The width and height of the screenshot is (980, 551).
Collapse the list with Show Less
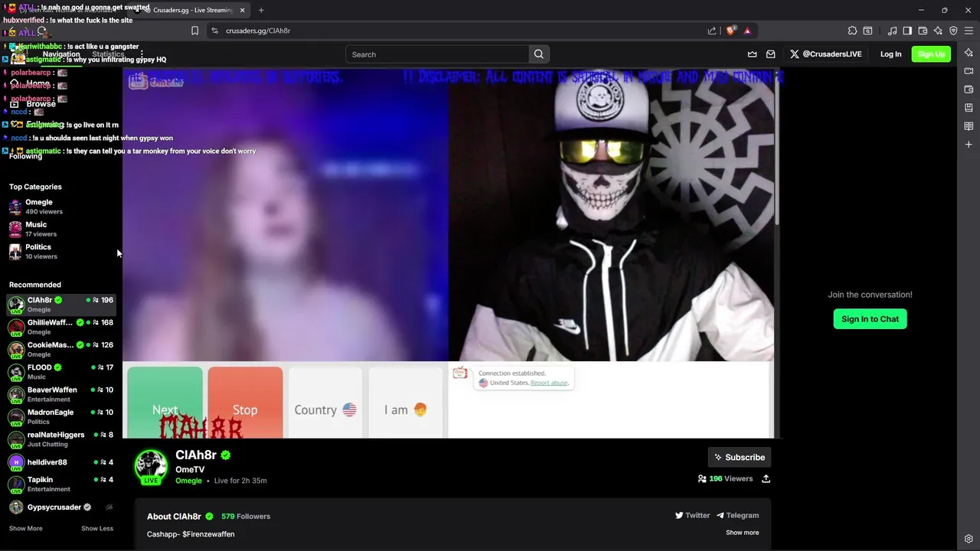(97, 529)
